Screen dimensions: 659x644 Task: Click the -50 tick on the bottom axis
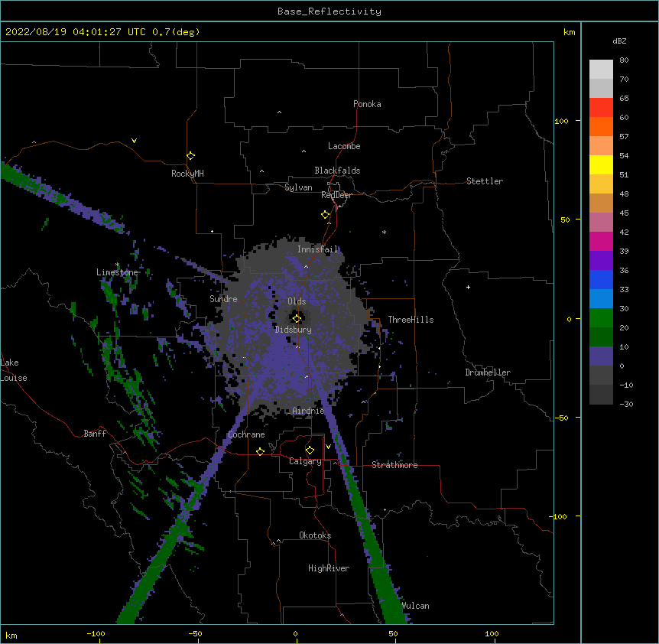tap(195, 633)
